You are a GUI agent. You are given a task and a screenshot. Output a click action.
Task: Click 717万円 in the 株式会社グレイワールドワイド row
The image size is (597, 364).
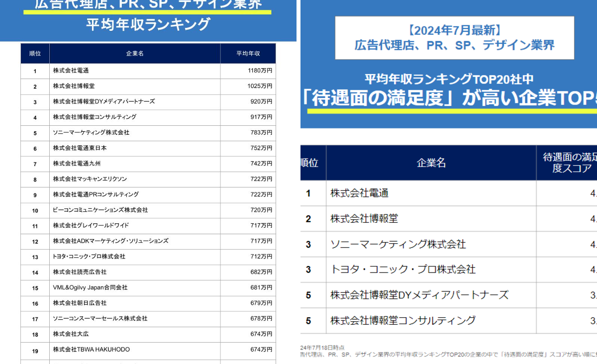pyautogui.click(x=261, y=226)
